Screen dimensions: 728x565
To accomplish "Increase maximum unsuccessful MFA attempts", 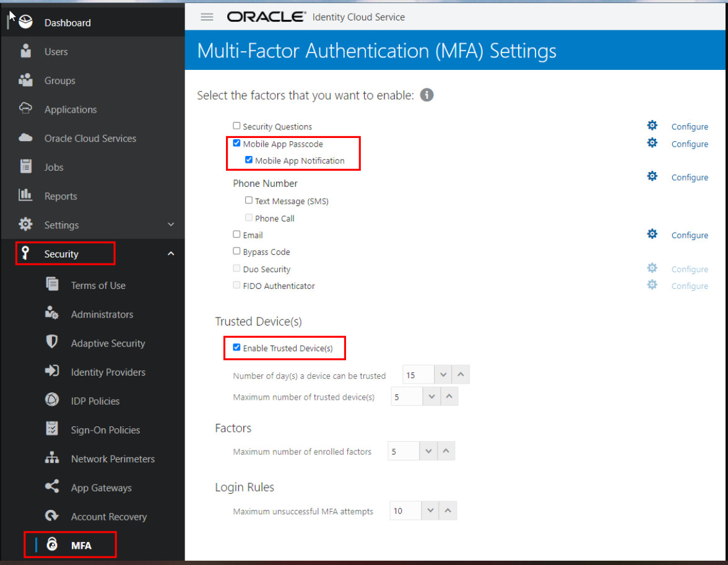I will click(x=448, y=510).
